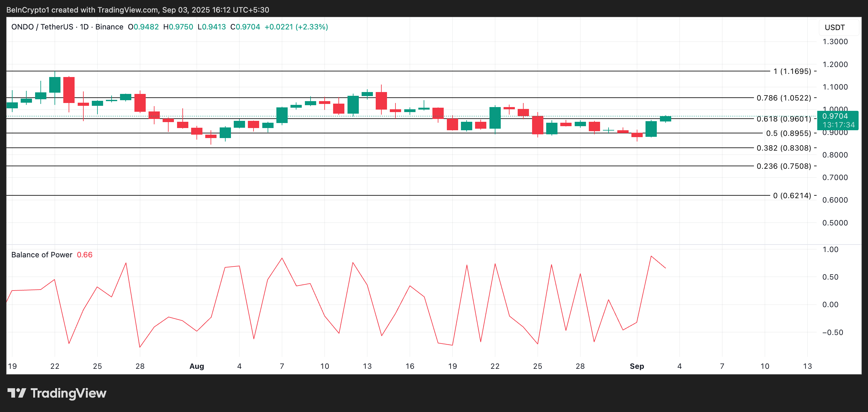The image size is (868, 412).
Task: Click the Aug marker on time axis
Action: click(197, 366)
